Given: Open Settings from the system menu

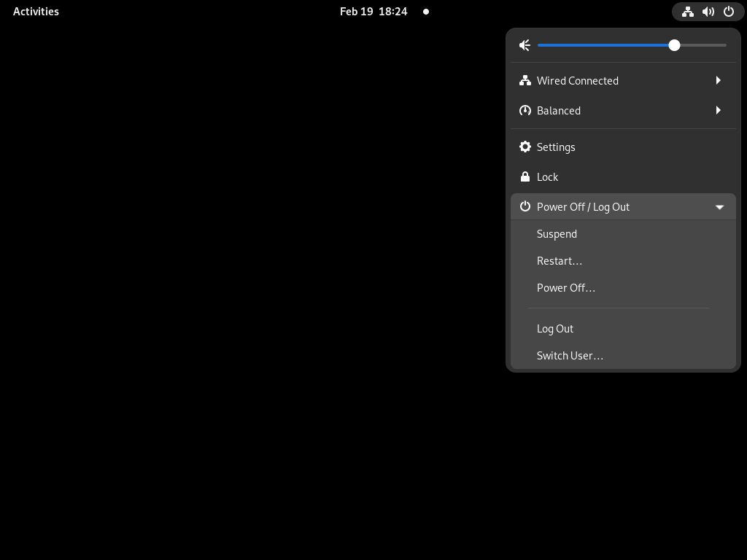Looking at the screenshot, I should pos(623,147).
